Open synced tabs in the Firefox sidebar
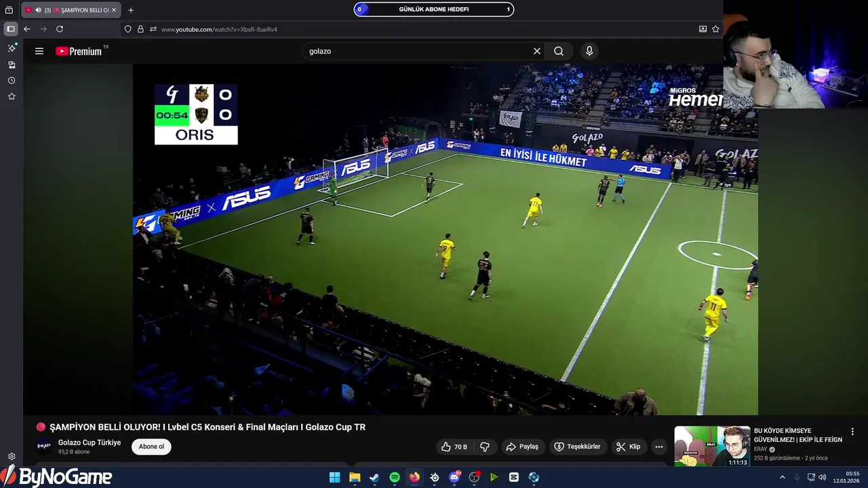Viewport: 868px width, 488px height. (12, 64)
